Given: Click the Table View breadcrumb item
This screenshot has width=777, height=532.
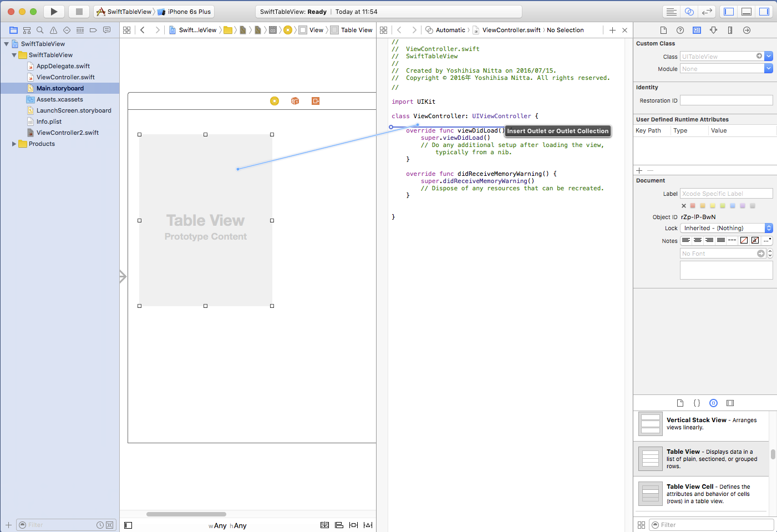Looking at the screenshot, I should 356,30.
